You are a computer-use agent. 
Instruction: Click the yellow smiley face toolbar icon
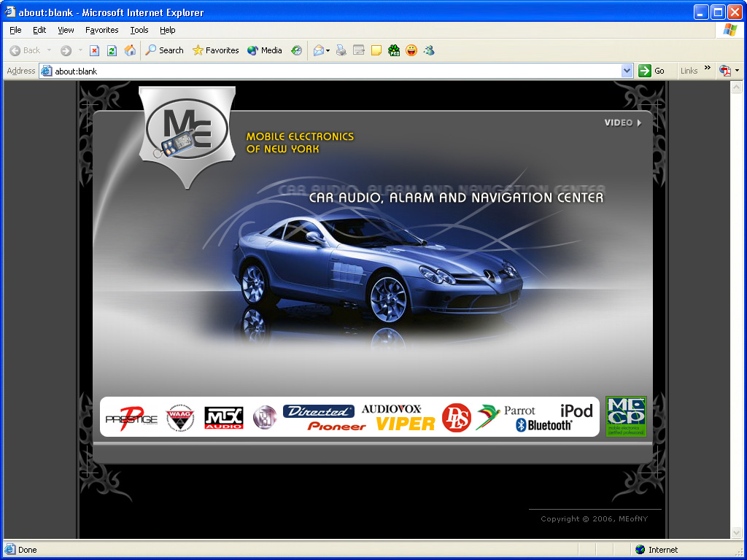[411, 50]
